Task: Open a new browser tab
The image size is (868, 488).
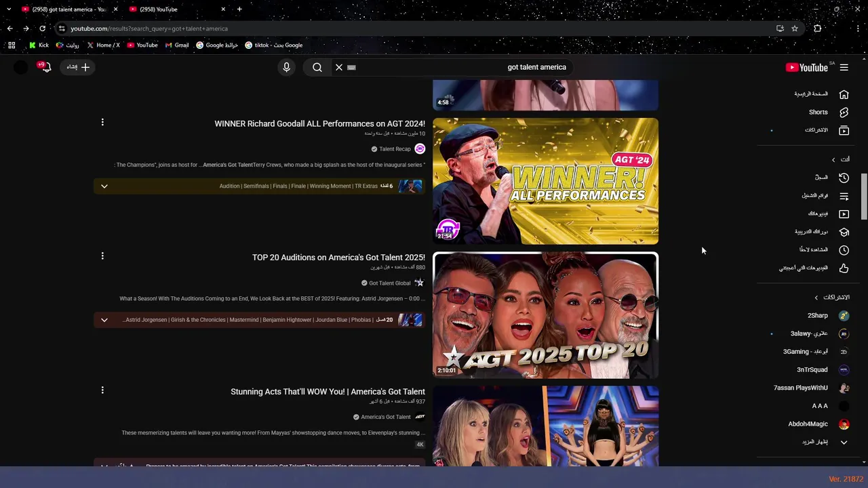Action: (239, 9)
